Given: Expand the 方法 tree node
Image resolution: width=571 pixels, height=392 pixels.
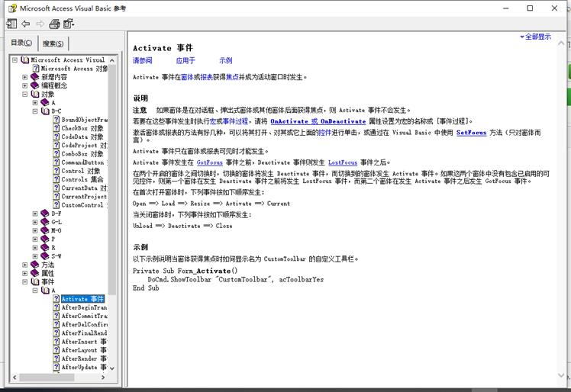Looking at the screenshot, I should [24, 265].
